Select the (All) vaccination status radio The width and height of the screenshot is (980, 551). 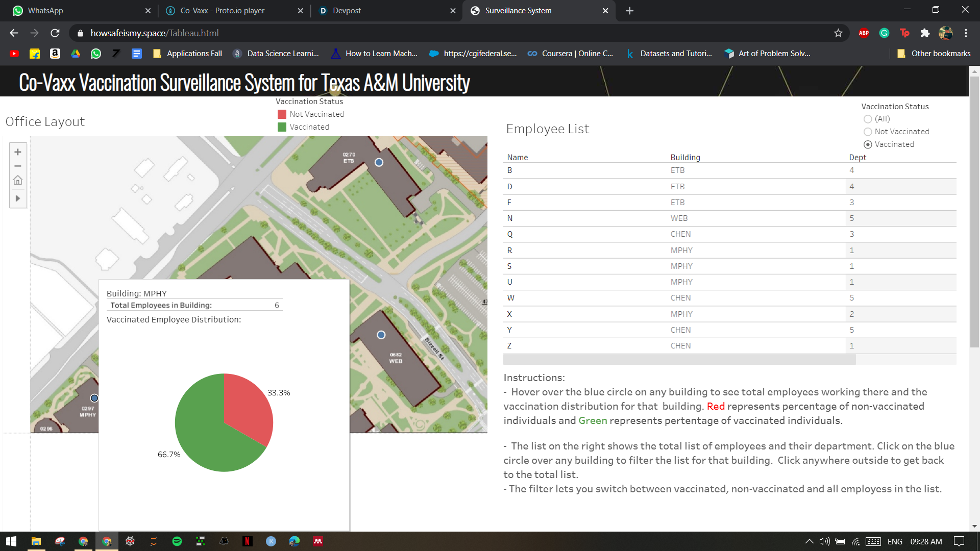point(868,119)
